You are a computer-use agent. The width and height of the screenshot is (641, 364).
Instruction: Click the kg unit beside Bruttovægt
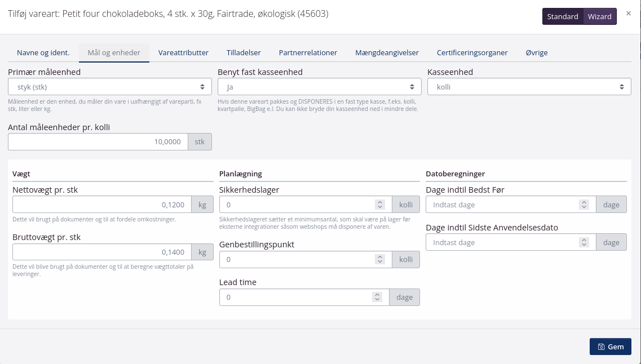pos(202,252)
